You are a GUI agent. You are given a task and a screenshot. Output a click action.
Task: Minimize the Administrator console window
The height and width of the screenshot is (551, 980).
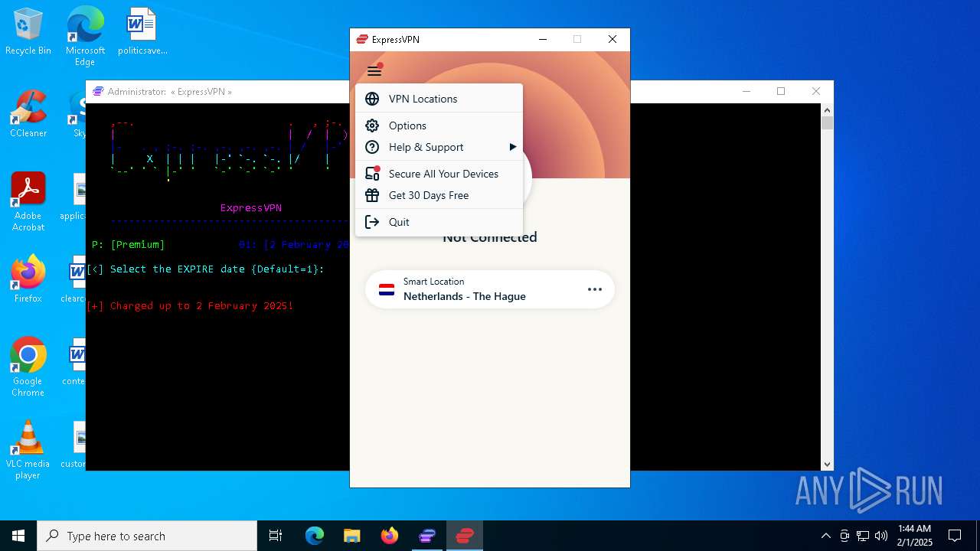(746, 91)
